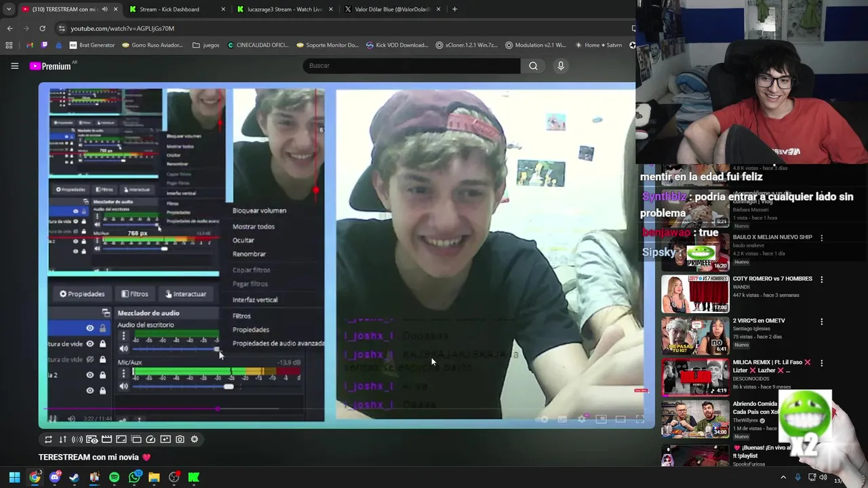Open OBS Studio from the taskbar

coord(174,477)
